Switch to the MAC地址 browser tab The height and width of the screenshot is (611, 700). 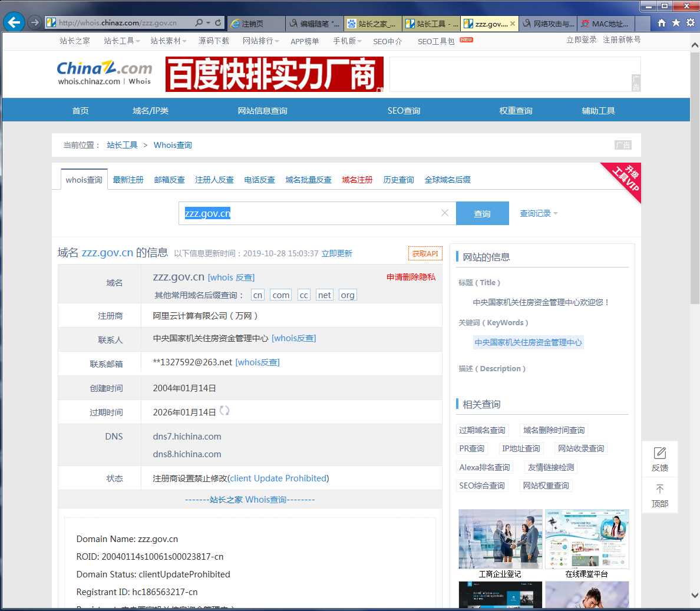click(606, 24)
